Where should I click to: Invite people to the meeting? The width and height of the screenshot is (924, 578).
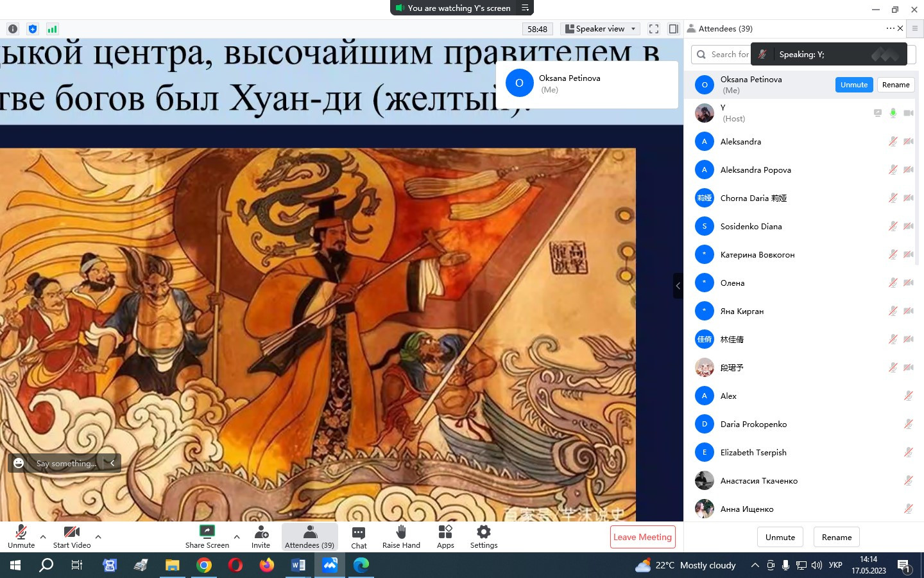tap(261, 536)
